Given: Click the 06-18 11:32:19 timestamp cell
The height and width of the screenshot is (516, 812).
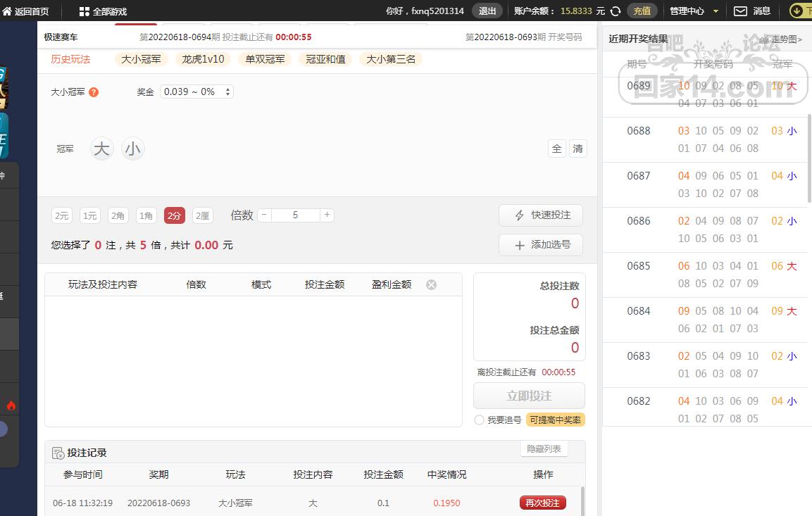Looking at the screenshot, I should point(82,503).
